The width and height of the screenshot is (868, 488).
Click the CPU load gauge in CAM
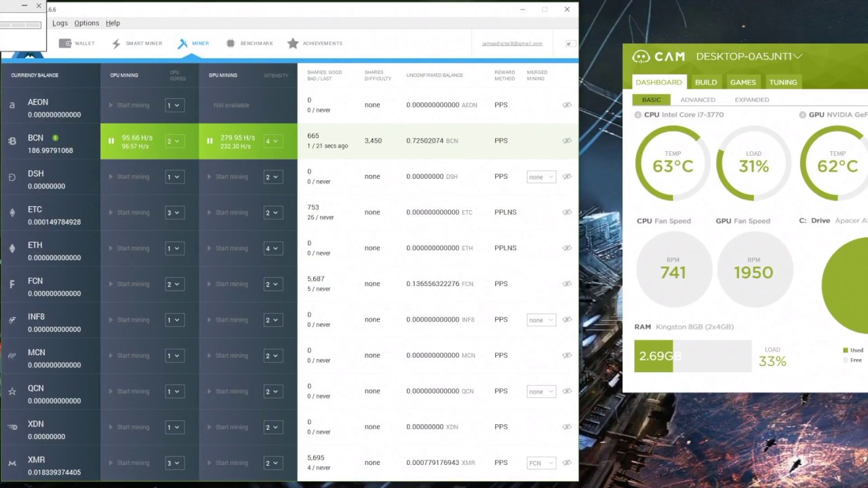tap(753, 163)
